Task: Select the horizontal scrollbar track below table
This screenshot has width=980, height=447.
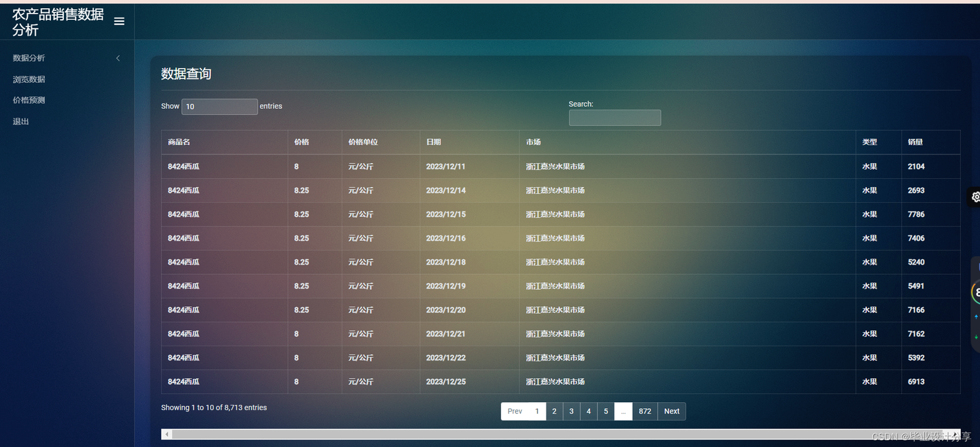Action: click(x=561, y=434)
